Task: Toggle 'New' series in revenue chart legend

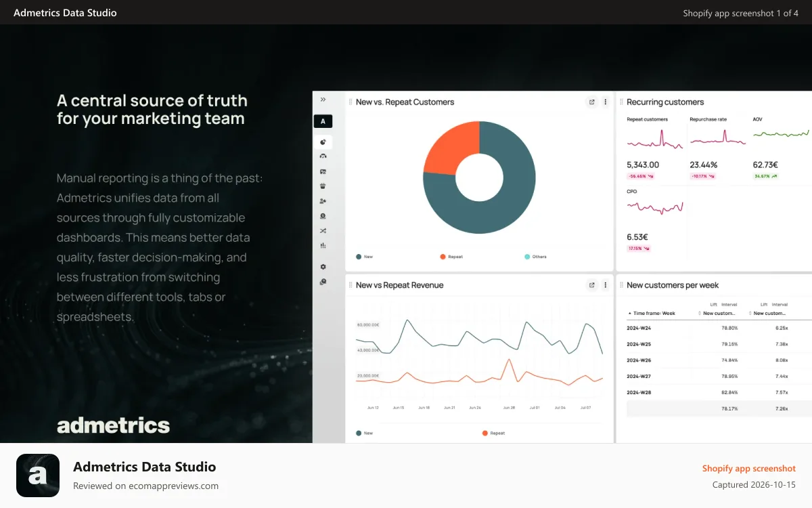Action: pos(365,433)
